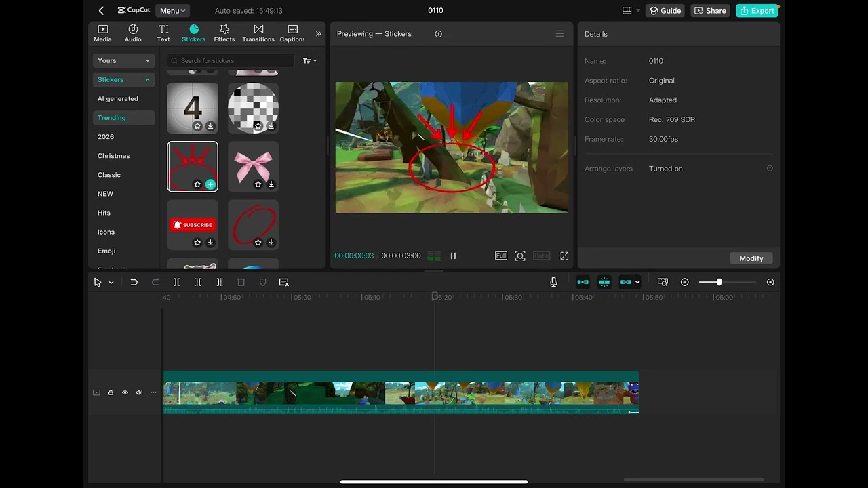Open the Menu dropdown
The height and width of the screenshot is (488, 868).
(172, 11)
